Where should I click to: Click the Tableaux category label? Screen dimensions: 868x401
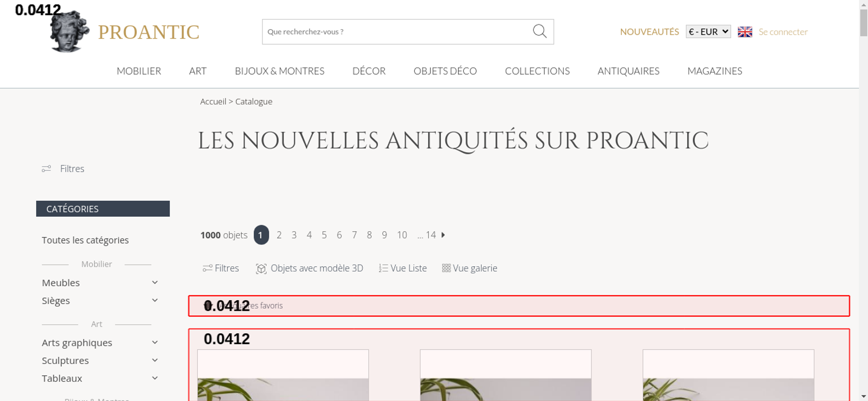coord(62,378)
